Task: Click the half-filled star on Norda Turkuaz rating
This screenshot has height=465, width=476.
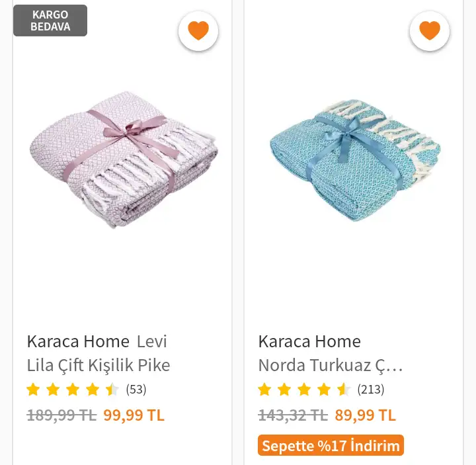Action: click(x=344, y=390)
